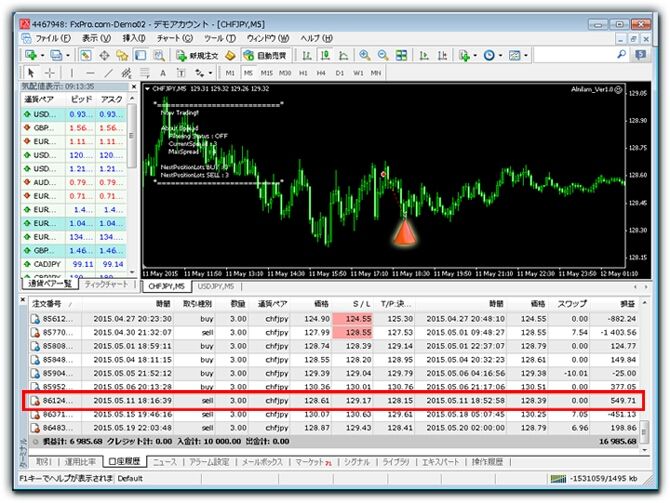Toggle the Market Watch window icon
The width and height of the screenshot is (670, 503).
click(x=86, y=56)
